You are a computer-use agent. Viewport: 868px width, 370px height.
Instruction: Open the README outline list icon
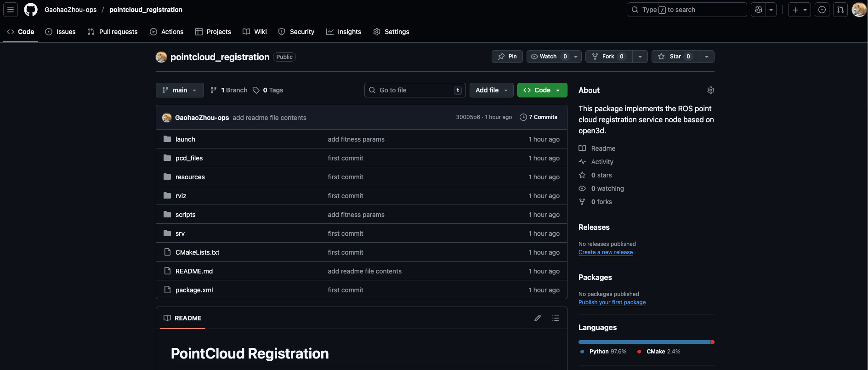pyautogui.click(x=556, y=318)
